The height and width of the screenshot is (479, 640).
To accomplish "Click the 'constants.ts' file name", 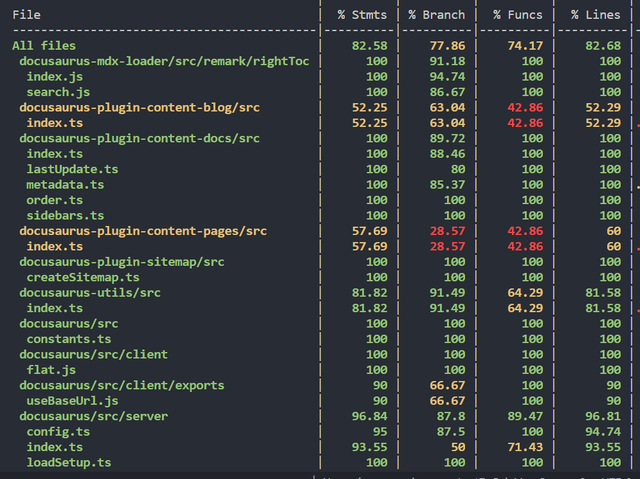I will coord(69,339).
